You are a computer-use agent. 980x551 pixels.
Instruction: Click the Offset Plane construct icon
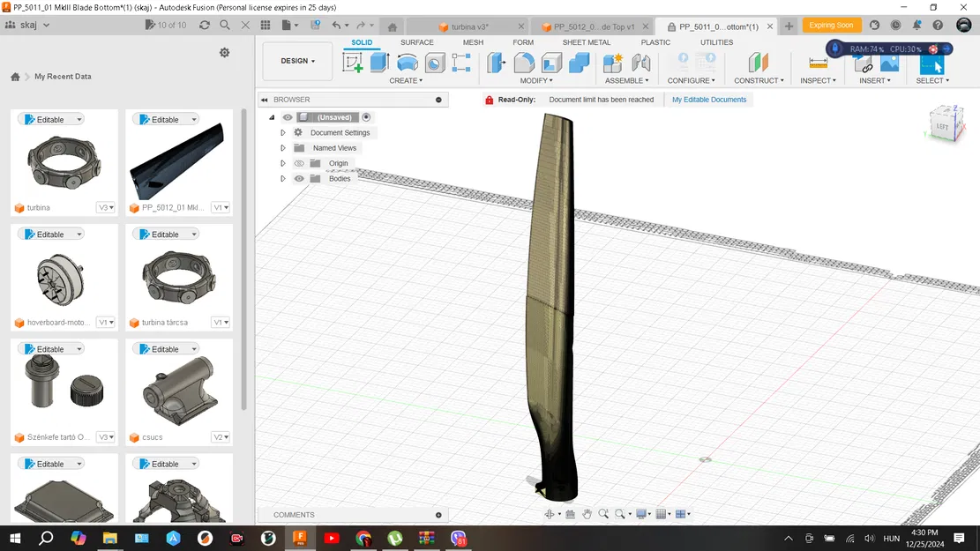coord(758,63)
